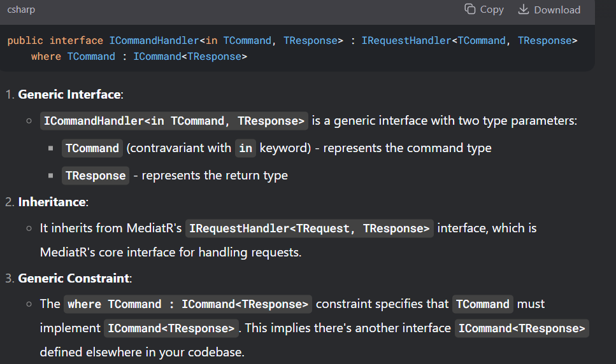Click the TResponse inline code bullet
616x364 pixels.
click(x=96, y=176)
